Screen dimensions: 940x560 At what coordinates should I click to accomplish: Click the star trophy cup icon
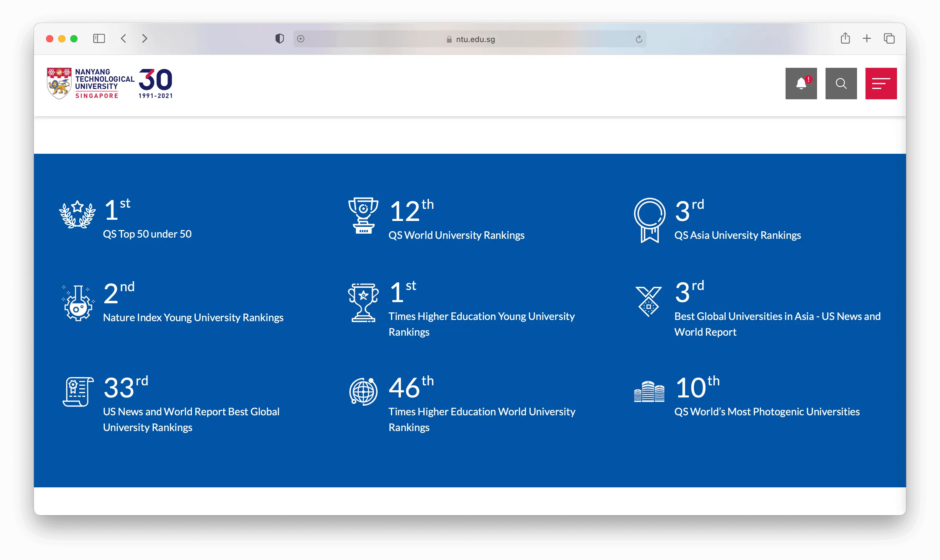point(363,303)
